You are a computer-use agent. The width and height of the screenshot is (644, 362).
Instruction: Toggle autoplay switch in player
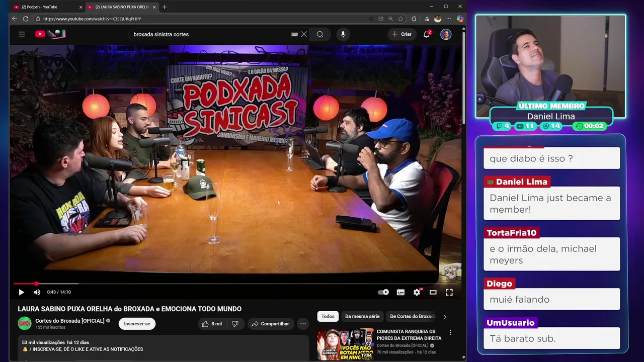click(383, 292)
